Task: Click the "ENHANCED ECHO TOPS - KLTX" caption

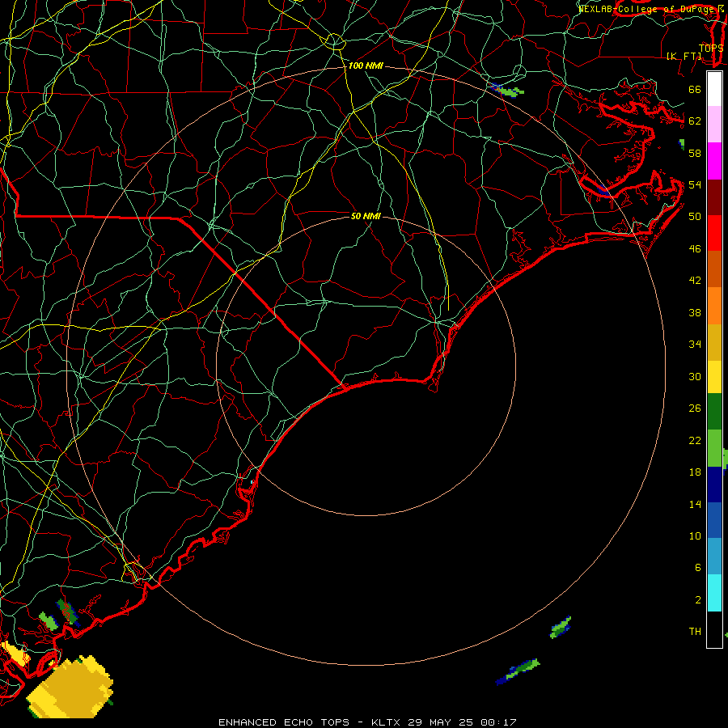Action: (x=311, y=722)
